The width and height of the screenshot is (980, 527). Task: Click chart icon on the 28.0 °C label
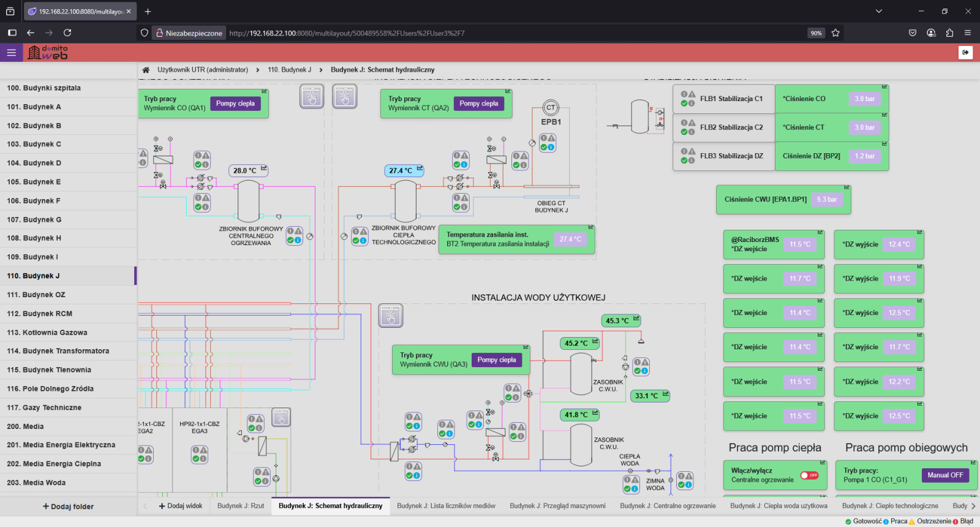click(264, 169)
